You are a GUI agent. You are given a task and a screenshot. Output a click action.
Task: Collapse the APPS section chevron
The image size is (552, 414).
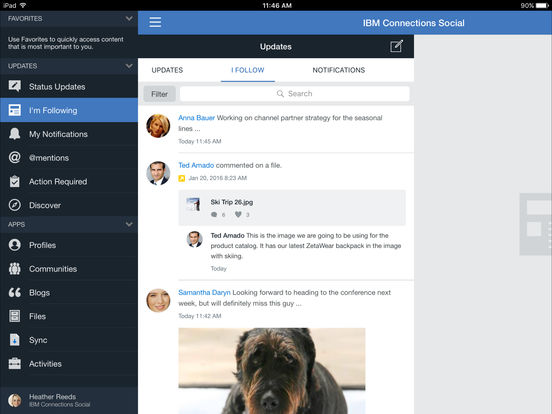[x=129, y=224]
